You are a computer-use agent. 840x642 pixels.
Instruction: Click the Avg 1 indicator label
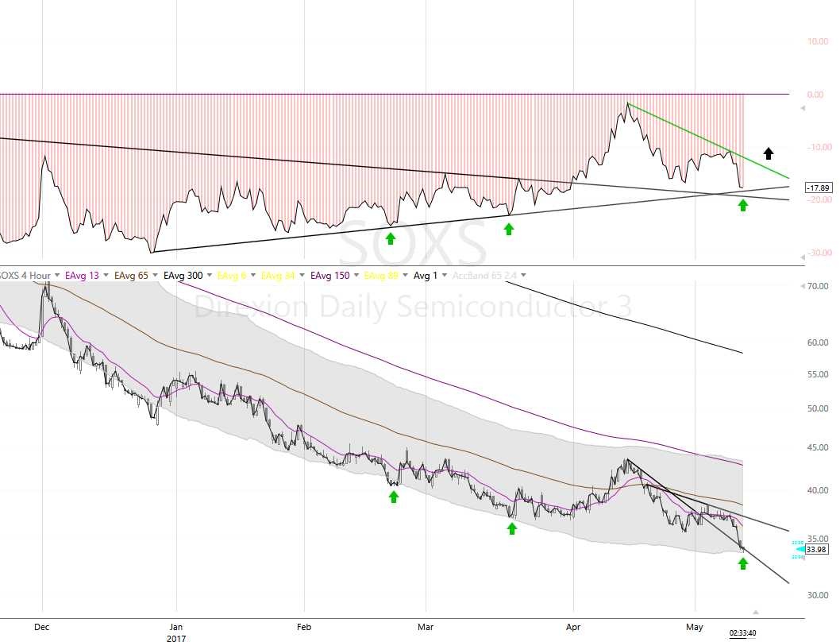(x=425, y=276)
